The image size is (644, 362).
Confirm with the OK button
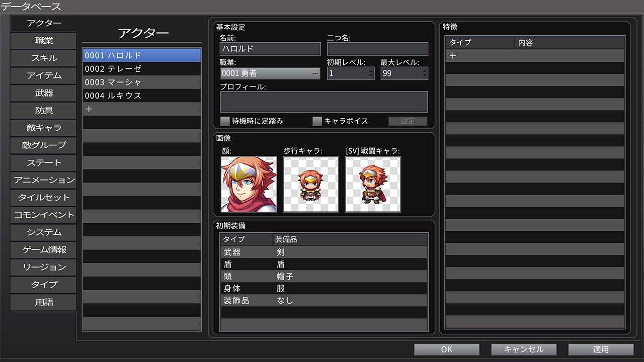pyautogui.click(x=446, y=349)
